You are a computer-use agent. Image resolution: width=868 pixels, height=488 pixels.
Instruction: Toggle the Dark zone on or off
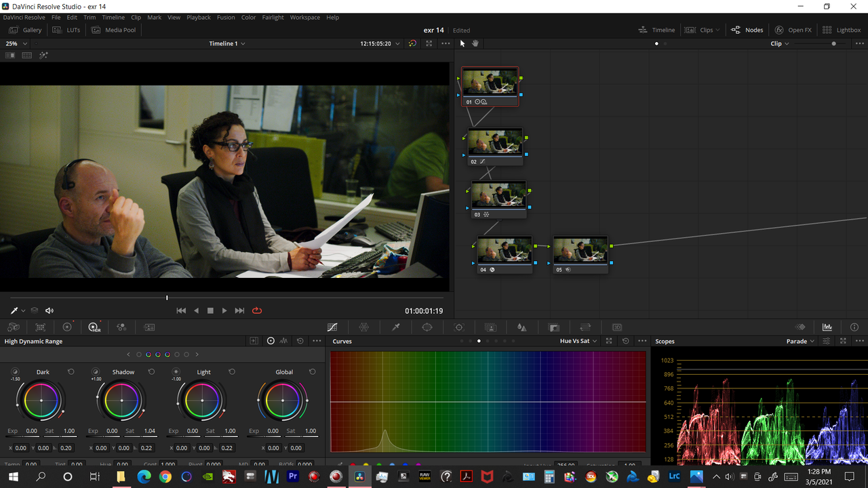click(x=15, y=371)
